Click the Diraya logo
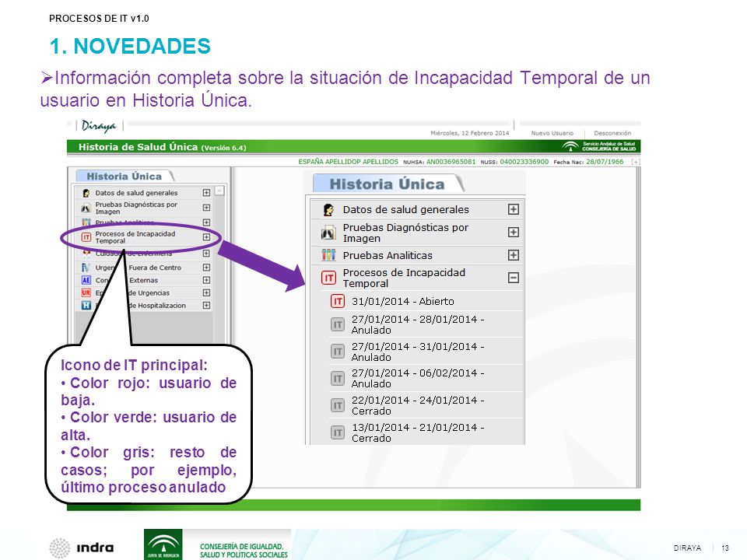Image resolution: width=747 pixels, height=560 pixels. [x=99, y=126]
